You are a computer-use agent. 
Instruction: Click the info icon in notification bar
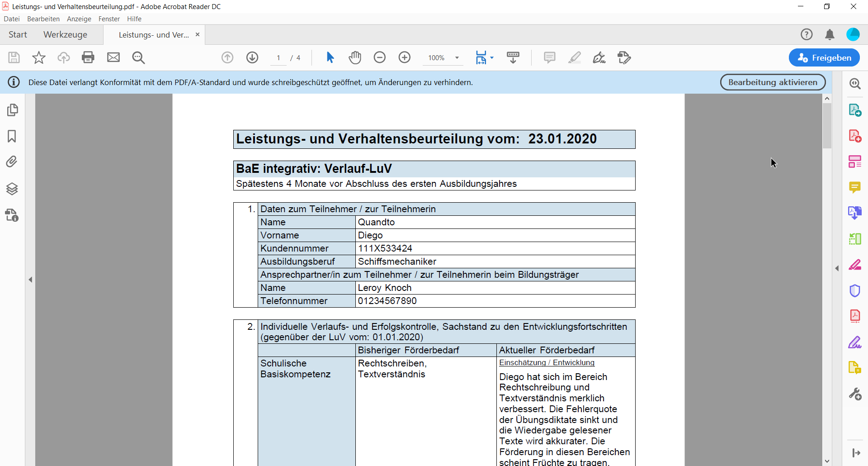click(x=14, y=82)
